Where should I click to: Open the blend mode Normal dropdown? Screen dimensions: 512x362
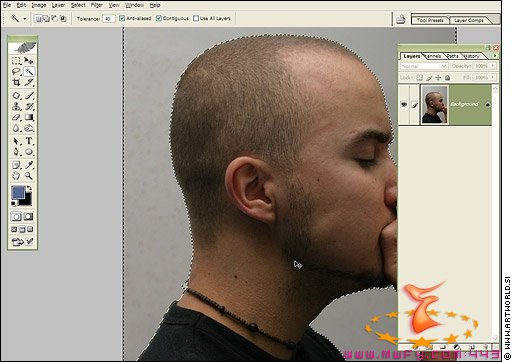coord(423,66)
